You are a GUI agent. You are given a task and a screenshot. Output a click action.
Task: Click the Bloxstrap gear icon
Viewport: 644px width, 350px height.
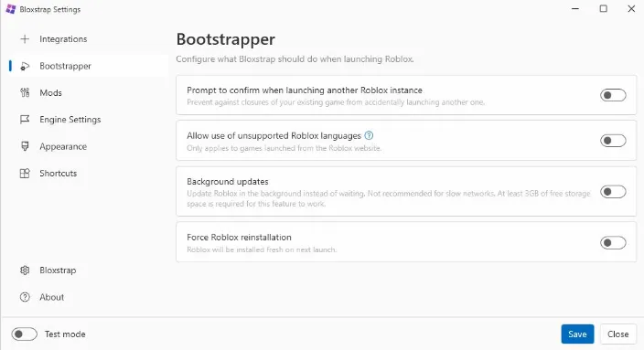pos(25,270)
